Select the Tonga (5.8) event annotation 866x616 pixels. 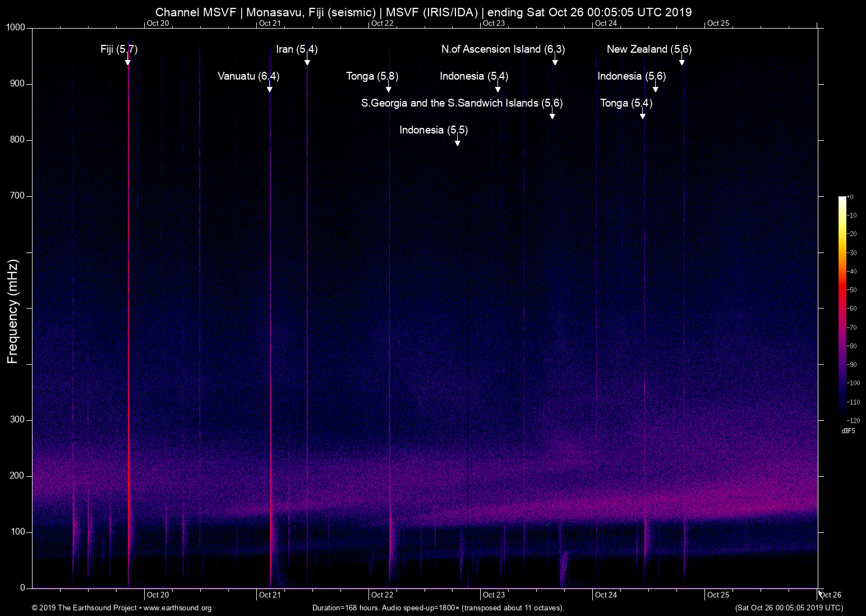[371, 76]
